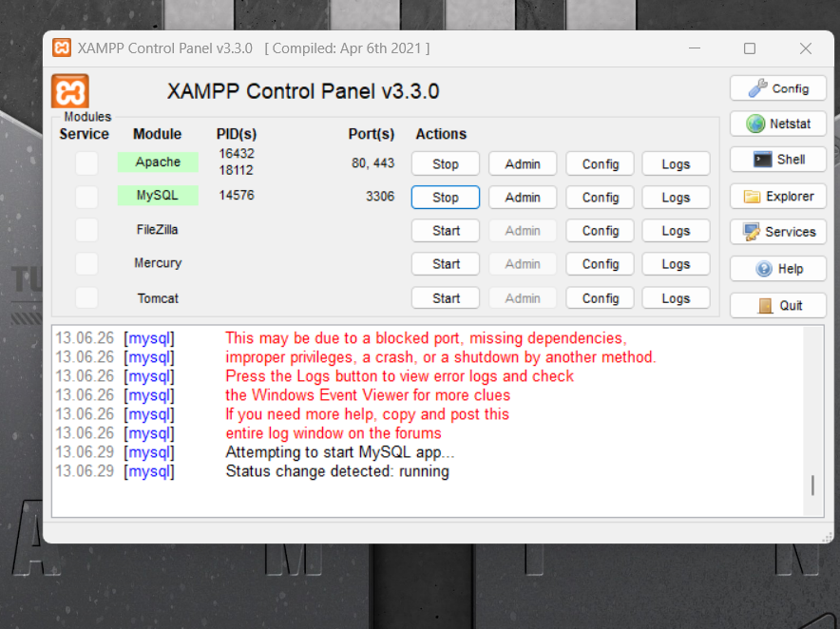Open Help via the question mark icon
This screenshot has width=840, height=629.
764,269
